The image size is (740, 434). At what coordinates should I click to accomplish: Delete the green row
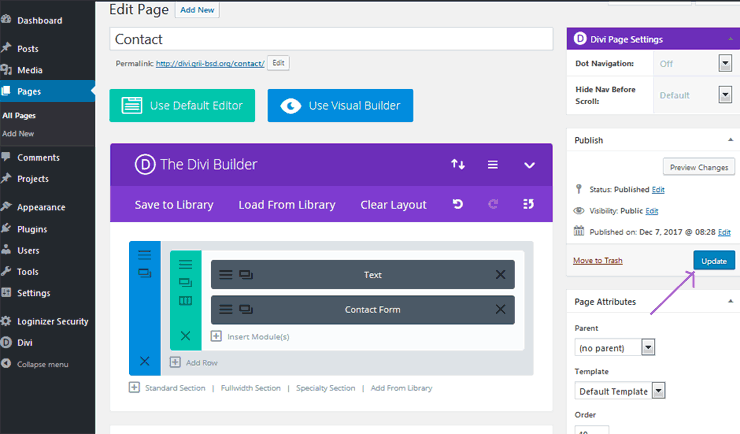point(185,336)
